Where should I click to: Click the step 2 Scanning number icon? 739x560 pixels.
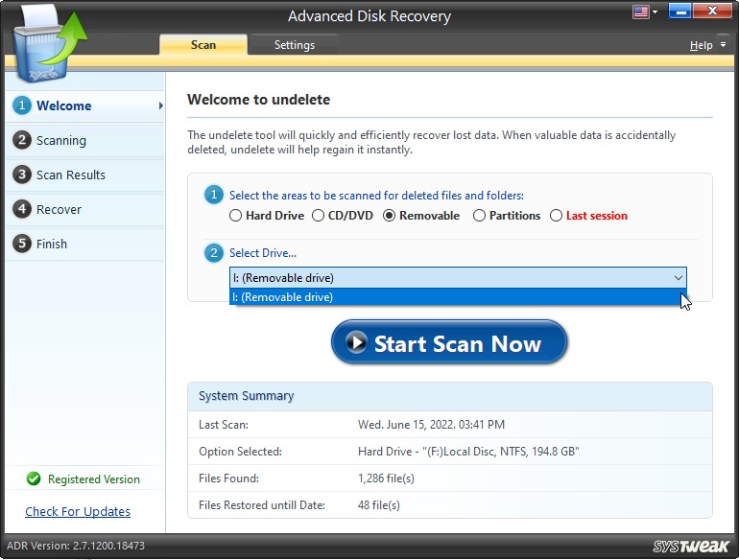click(22, 140)
